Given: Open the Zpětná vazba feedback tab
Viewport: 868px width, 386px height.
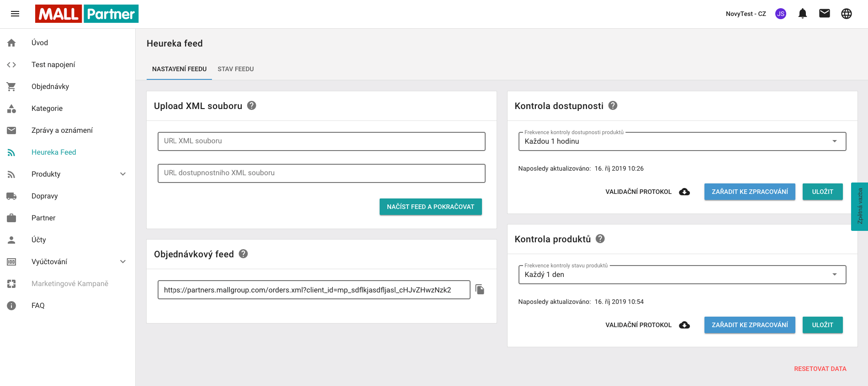Looking at the screenshot, I should (x=860, y=206).
